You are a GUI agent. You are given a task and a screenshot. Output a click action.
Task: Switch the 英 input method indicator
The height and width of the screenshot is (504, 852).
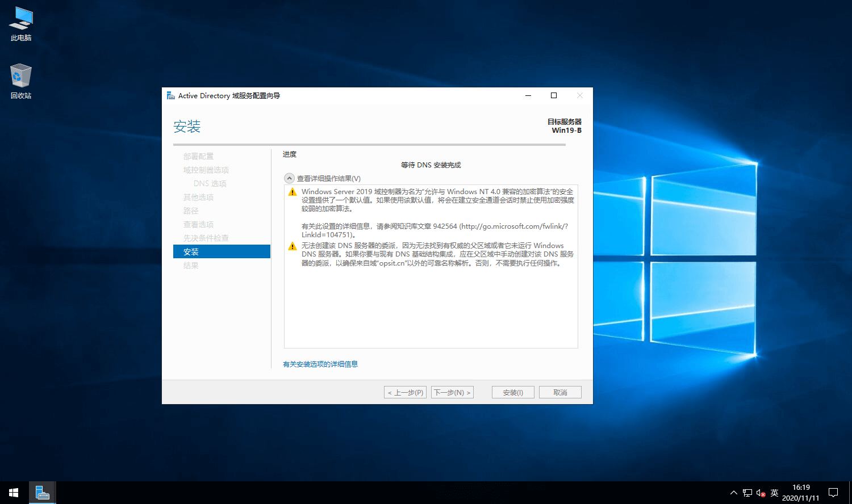pyautogui.click(x=775, y=493)
